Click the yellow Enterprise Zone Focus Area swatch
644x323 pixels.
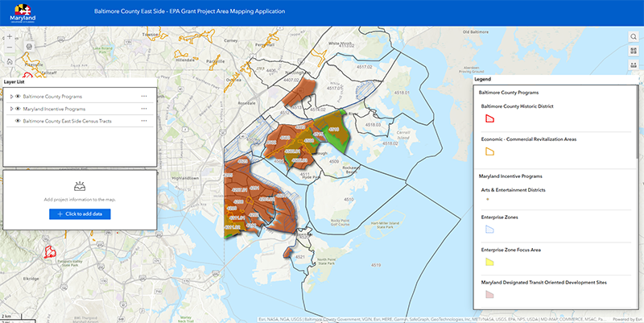click(x=488, y=262)
